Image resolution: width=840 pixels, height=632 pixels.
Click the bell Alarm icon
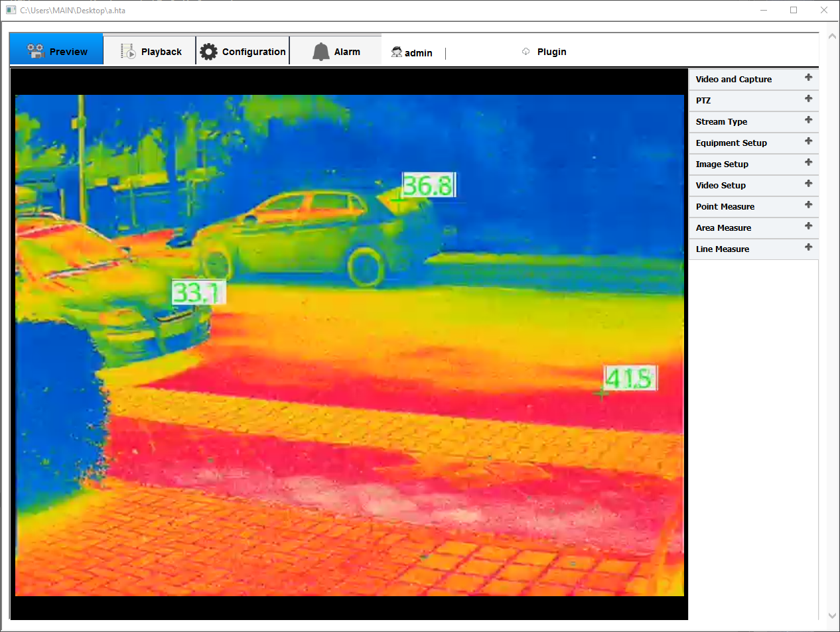(321, 52)
